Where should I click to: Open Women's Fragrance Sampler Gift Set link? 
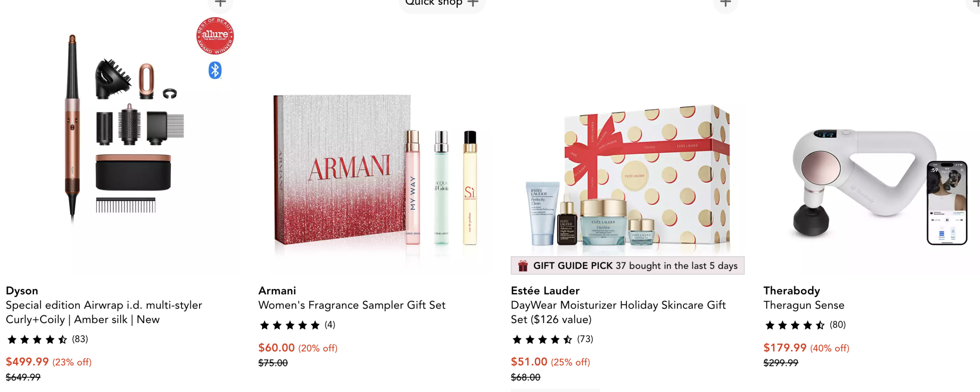click(x=352, y=305)
